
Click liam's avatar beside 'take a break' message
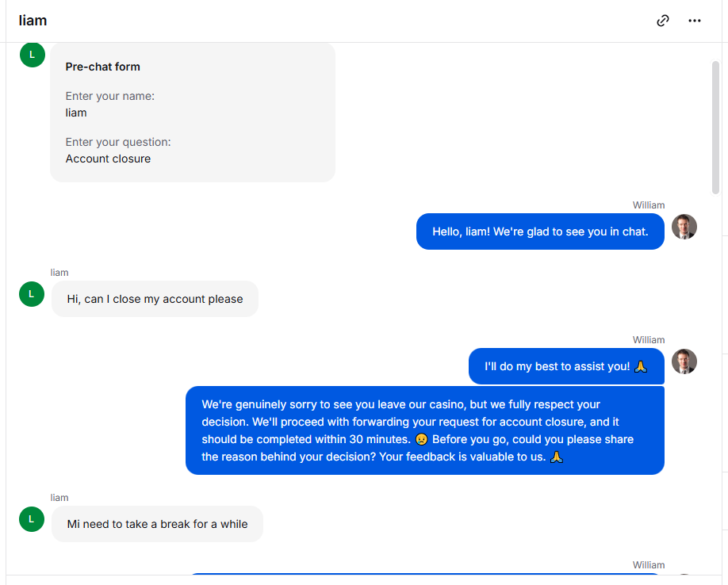click(x=32, y=519)
